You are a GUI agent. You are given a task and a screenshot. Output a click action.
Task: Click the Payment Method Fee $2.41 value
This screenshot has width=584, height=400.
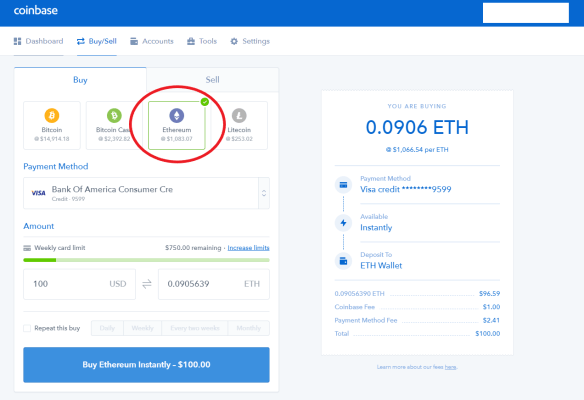(491, 320)
